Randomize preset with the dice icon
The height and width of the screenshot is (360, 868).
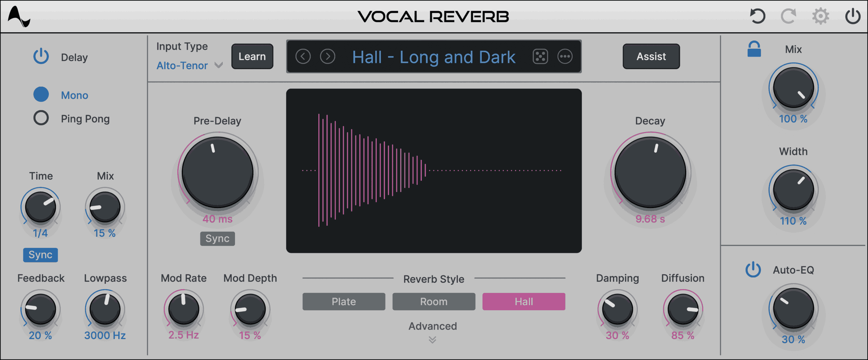540,57
